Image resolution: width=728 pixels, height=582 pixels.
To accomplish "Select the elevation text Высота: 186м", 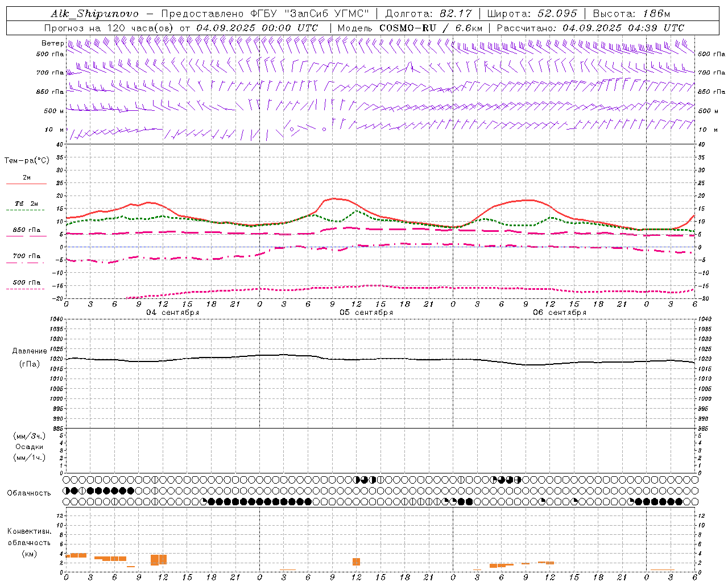I will [x=631, y=14].
